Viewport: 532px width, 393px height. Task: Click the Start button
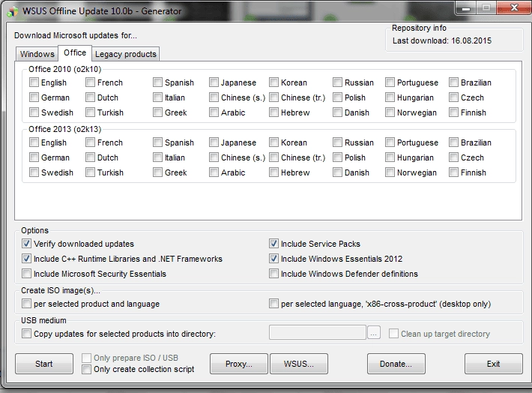(44, 364)
